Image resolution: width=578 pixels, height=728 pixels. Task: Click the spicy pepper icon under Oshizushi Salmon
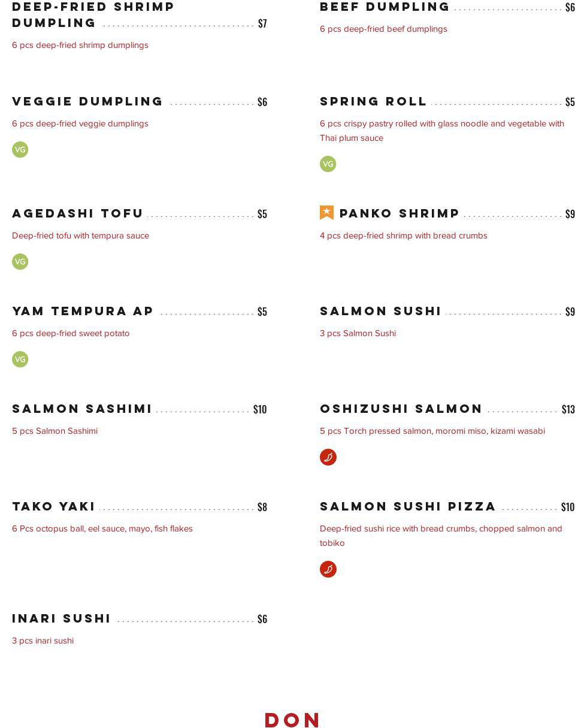(328, 457)
